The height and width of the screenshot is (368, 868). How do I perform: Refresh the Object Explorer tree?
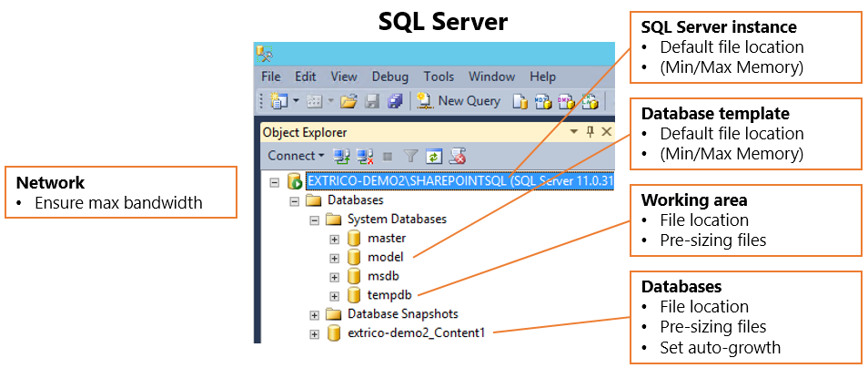[x=434, y=156]
